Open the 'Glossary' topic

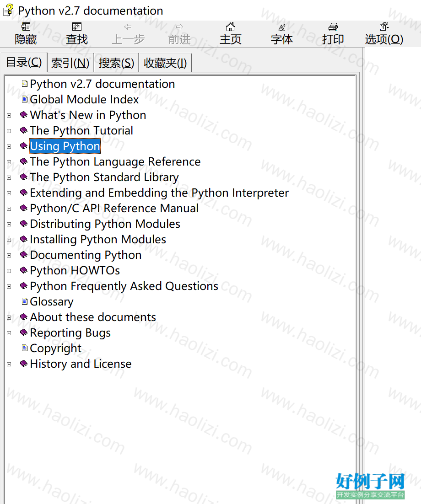click(51, 301)
